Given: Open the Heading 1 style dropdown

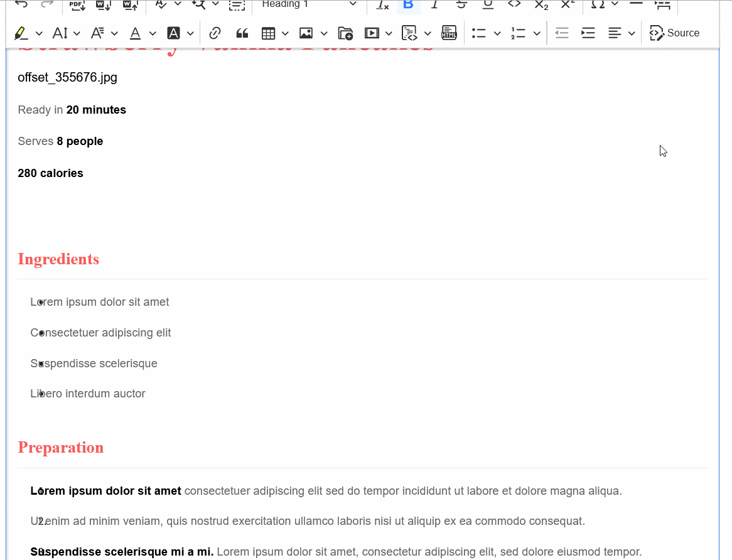Looking at the screenshot, I should (309, 5).
